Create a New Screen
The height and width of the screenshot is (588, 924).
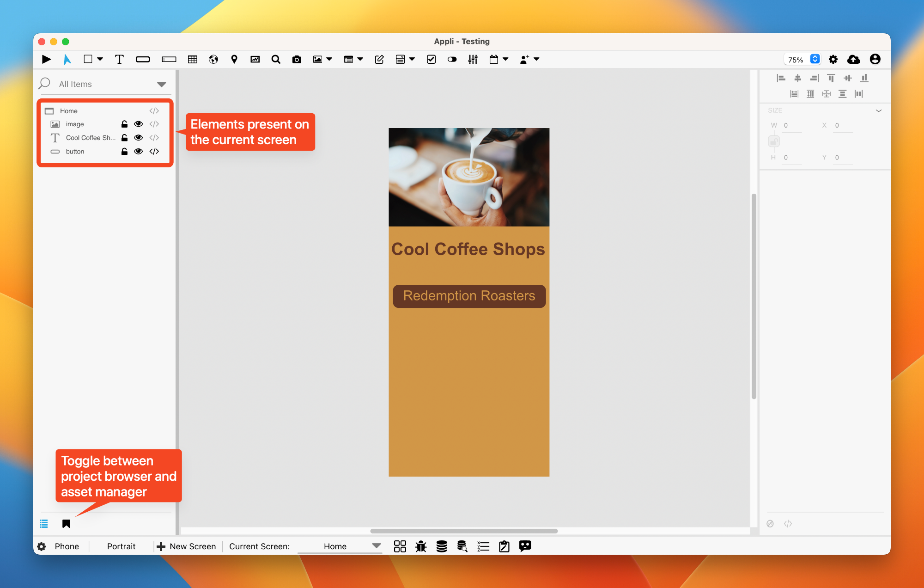pyautogui.click(x=186, y=546)
